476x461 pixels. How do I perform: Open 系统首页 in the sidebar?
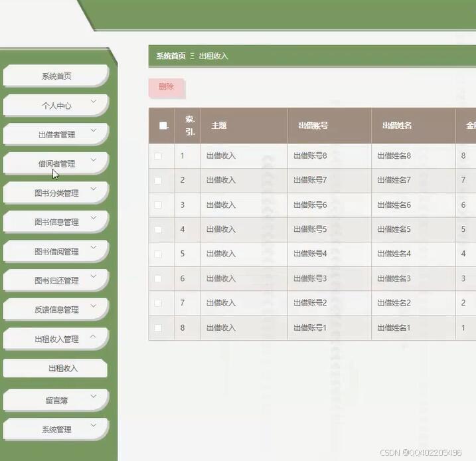coord(56,76)
